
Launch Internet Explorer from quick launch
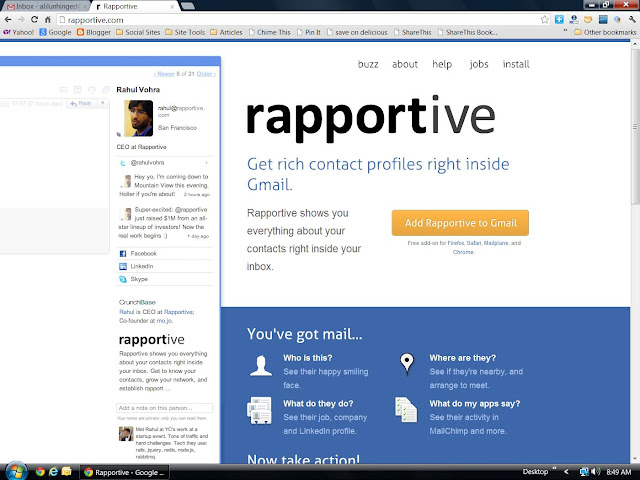point(53,472)
